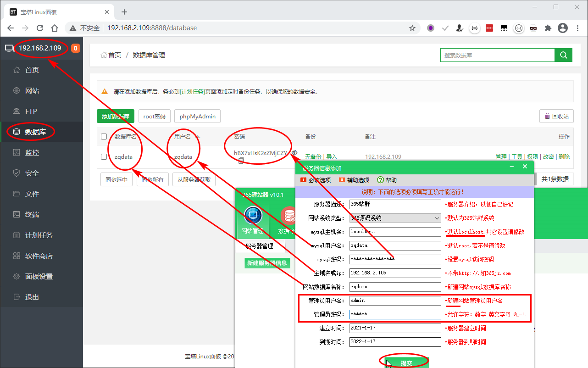588x368 pixels.
Task: Open a new browser tab
Action: 124,12
